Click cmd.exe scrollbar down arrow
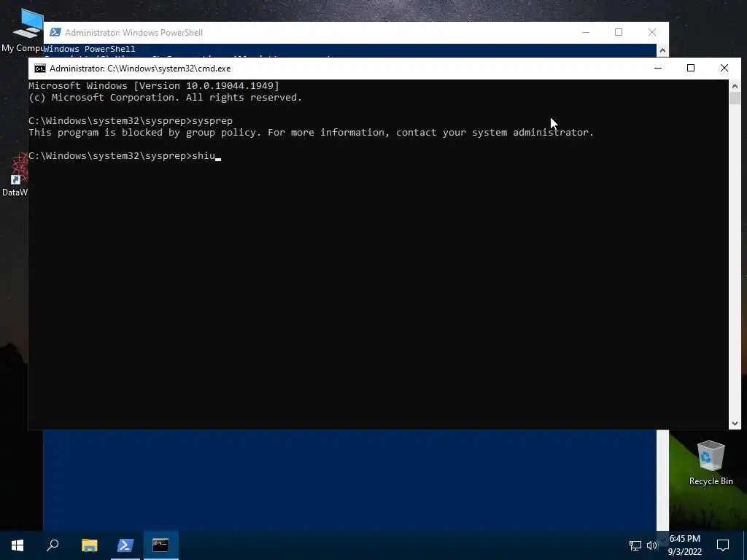 [x=735, y=424]
